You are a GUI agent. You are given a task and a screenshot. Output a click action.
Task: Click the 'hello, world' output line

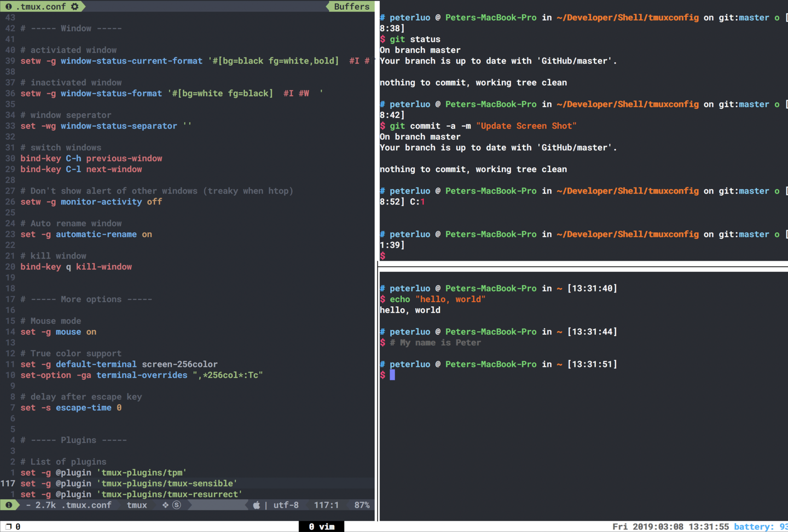[x=410, y=310]
